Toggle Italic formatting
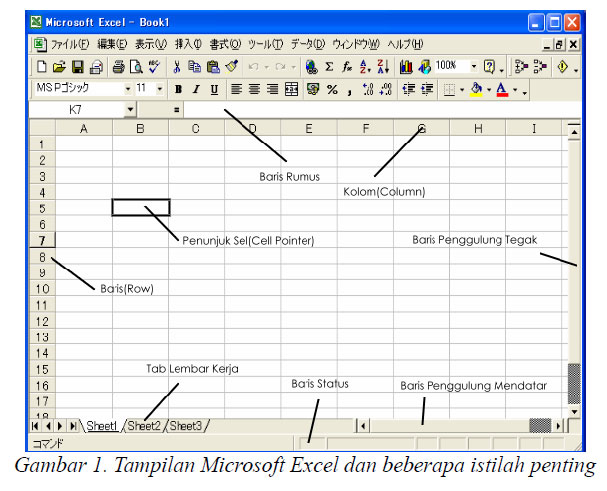 [x=196, y=89]
